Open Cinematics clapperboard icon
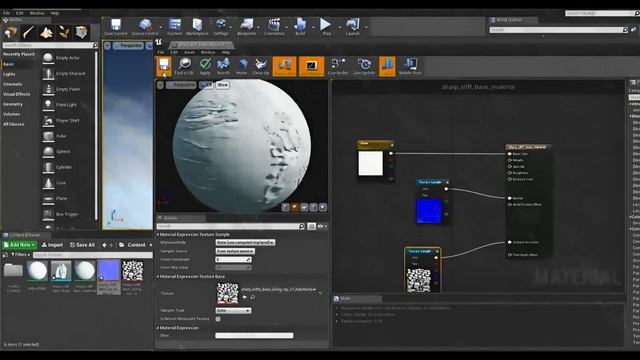The width and height of the screenshot is (640, 360). pos(274,27)
